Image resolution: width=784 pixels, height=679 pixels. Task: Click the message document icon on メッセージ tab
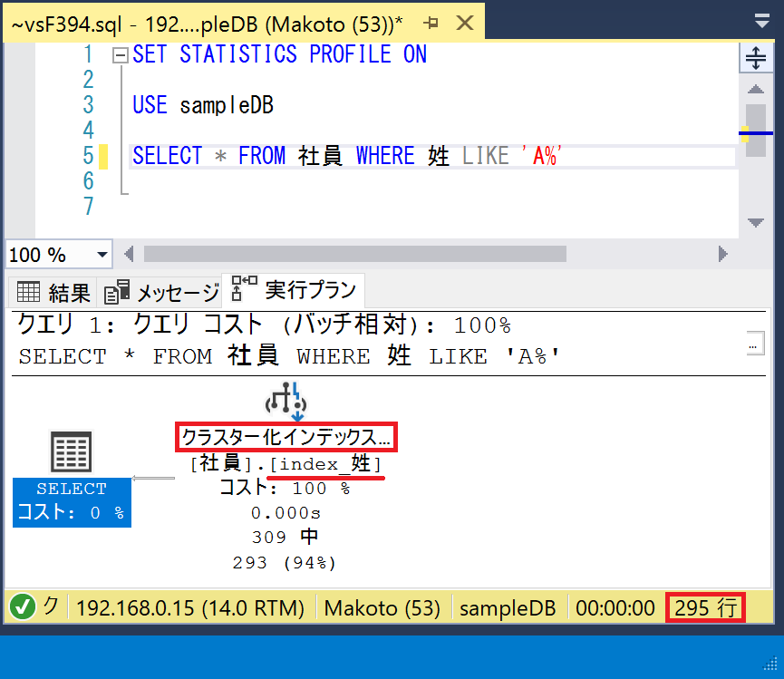117,292
